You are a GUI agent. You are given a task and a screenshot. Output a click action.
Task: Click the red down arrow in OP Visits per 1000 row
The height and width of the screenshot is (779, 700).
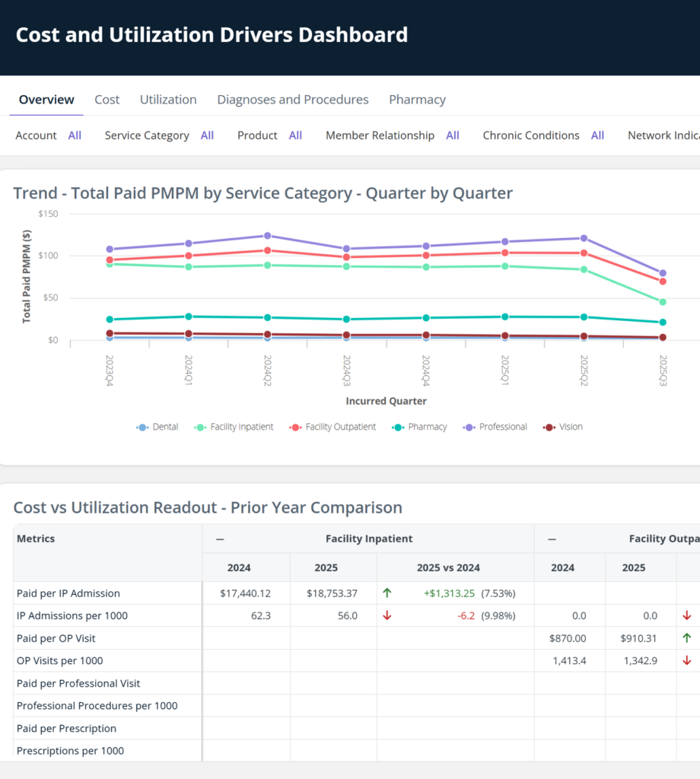[x=686, y=661]
